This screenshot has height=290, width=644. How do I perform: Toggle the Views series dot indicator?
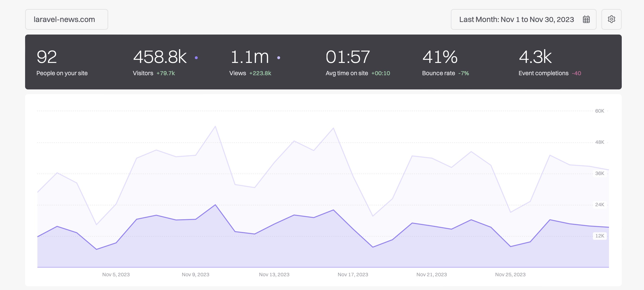point(279,58)
